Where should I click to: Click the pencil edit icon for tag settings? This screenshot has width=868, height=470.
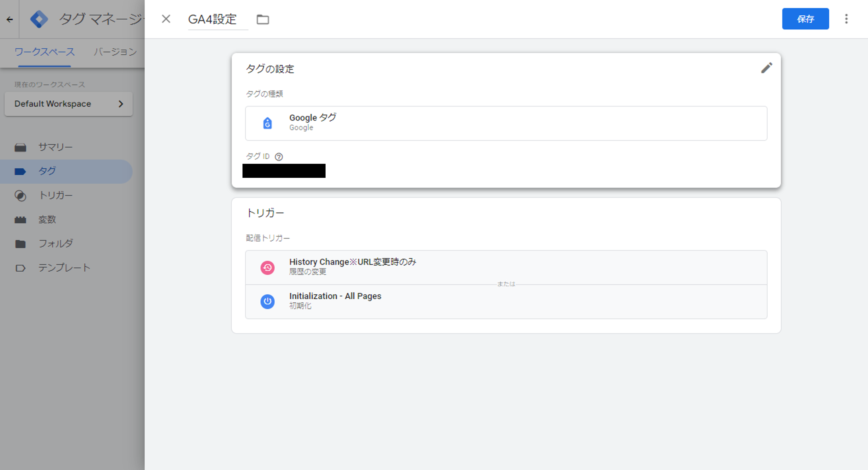coord(766,68)
